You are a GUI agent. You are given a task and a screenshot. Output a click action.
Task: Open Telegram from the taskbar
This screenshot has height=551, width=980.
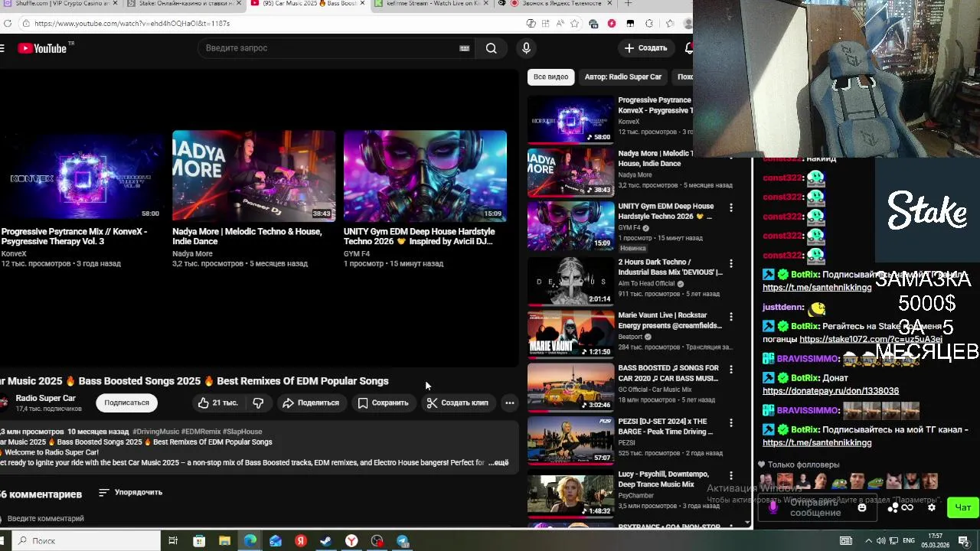pyautogui.click(x=403, y=541)
